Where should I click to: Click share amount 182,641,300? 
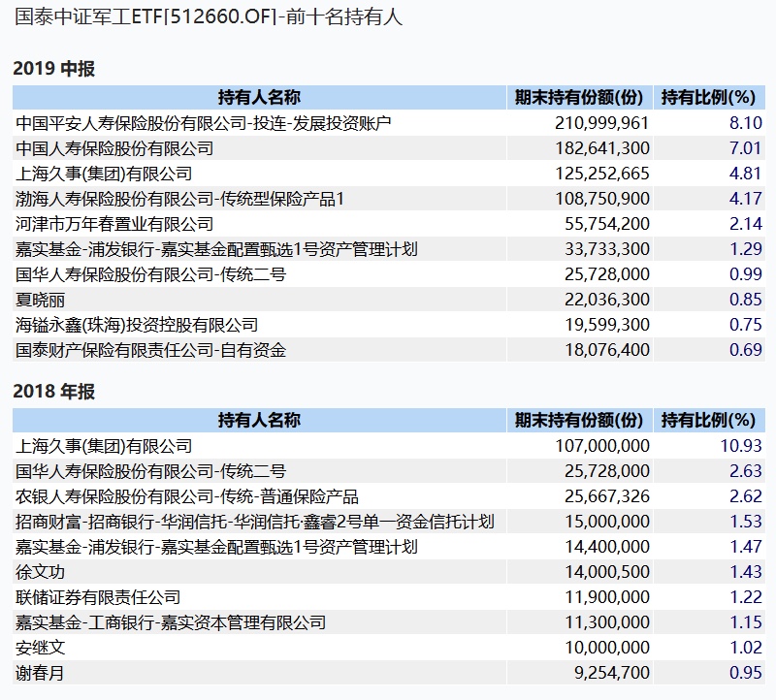point(601,148)
